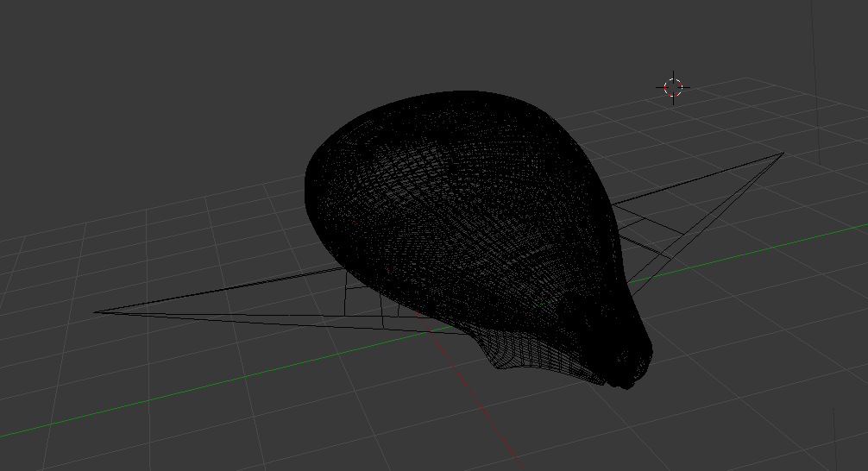
Task: Click the left rounded edge of the dome
Action: 307,185
